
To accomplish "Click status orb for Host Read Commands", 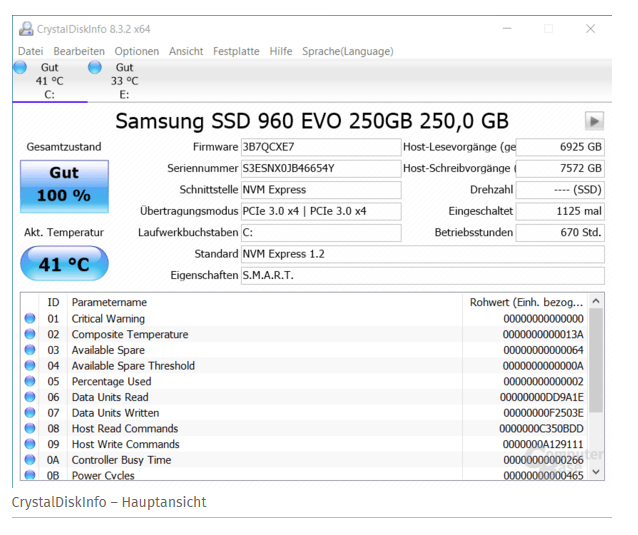I will tap(30, 428).
